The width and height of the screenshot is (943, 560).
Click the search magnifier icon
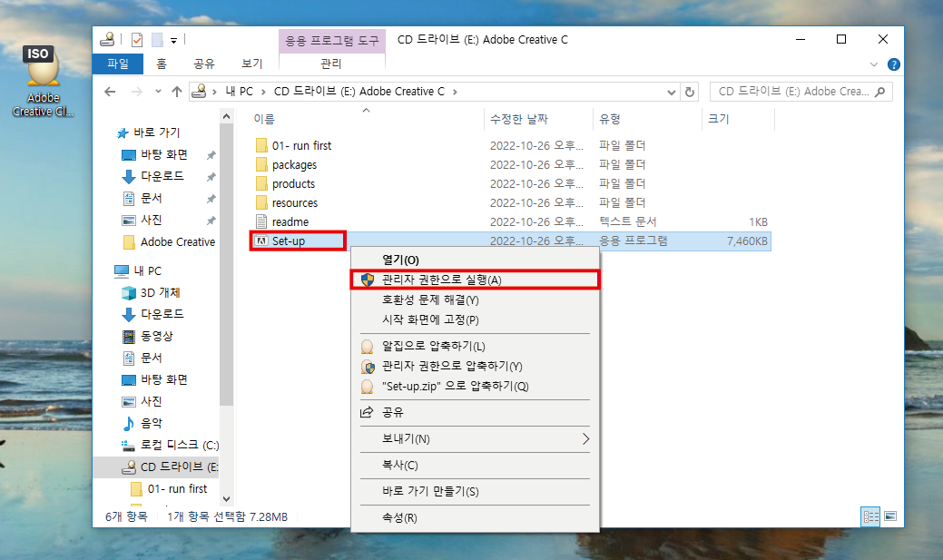click(880, 92)
